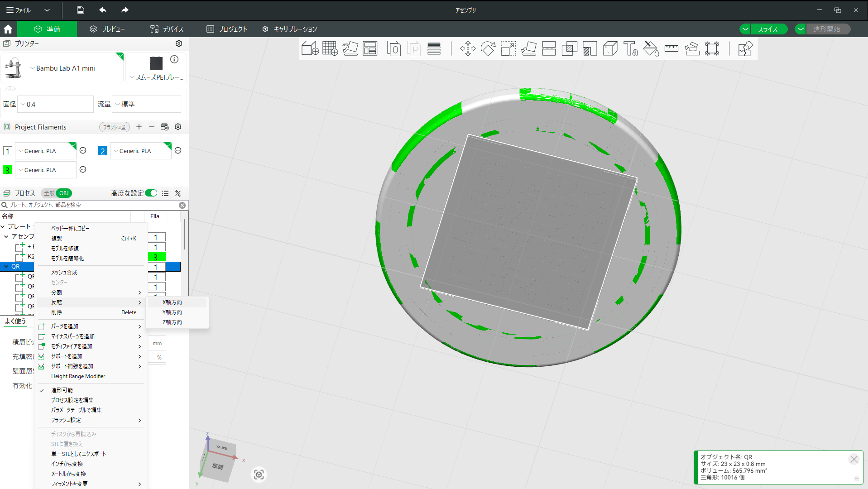Open the Variable layer height tool
The height and width of the screenshot is (489, 868).
pyautogui.click(x=434, y=48)
